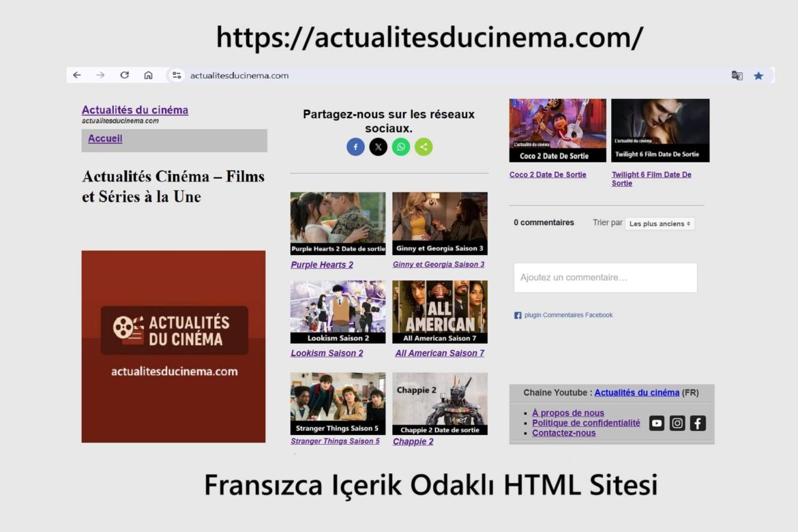Share on Facebook via round blue icon
This screenshot has width=798, height=532.
click(355, 147)
